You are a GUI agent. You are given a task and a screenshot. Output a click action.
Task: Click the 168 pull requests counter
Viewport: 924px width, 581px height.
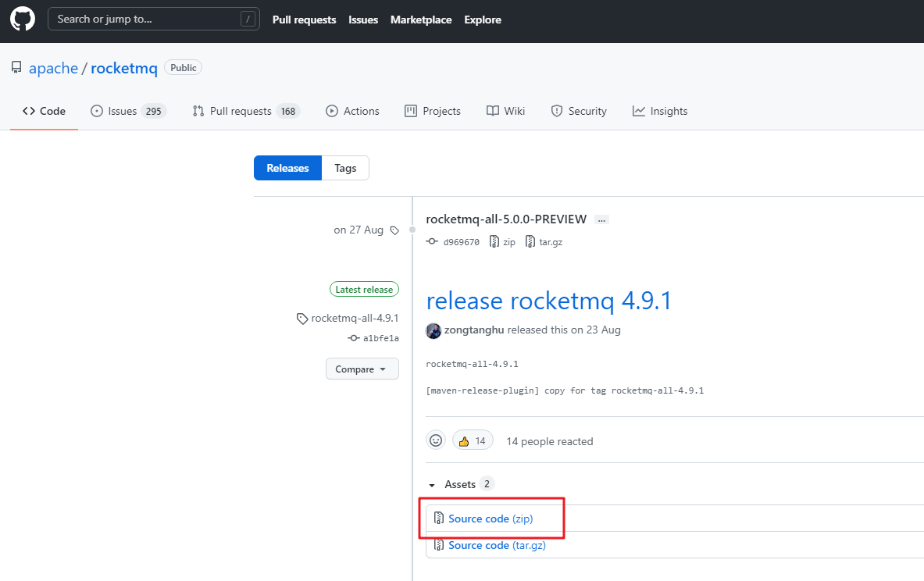coord(288,112)
